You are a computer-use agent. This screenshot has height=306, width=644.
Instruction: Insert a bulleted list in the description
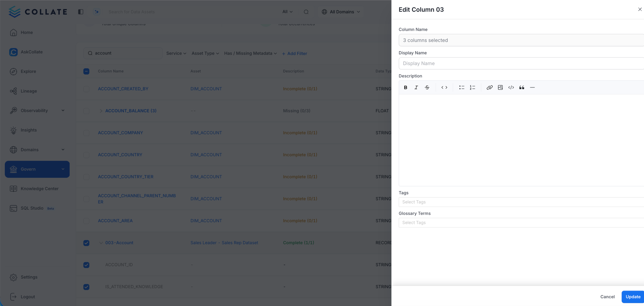(462, 87)
